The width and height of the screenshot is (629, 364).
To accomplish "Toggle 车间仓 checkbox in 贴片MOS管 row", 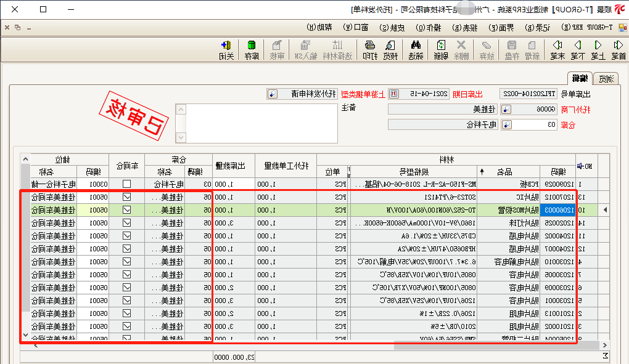I will [x=126, y=210].
